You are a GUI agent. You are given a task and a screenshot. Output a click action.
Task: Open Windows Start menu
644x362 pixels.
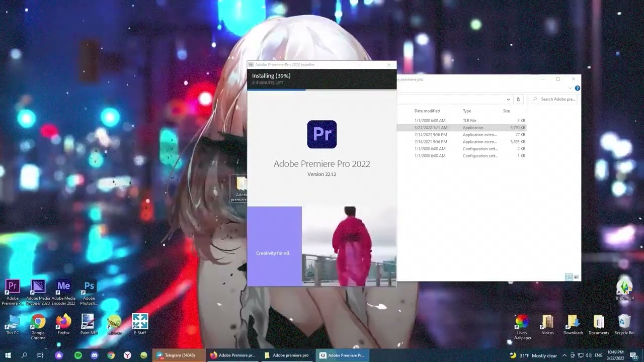coord(8,355)
